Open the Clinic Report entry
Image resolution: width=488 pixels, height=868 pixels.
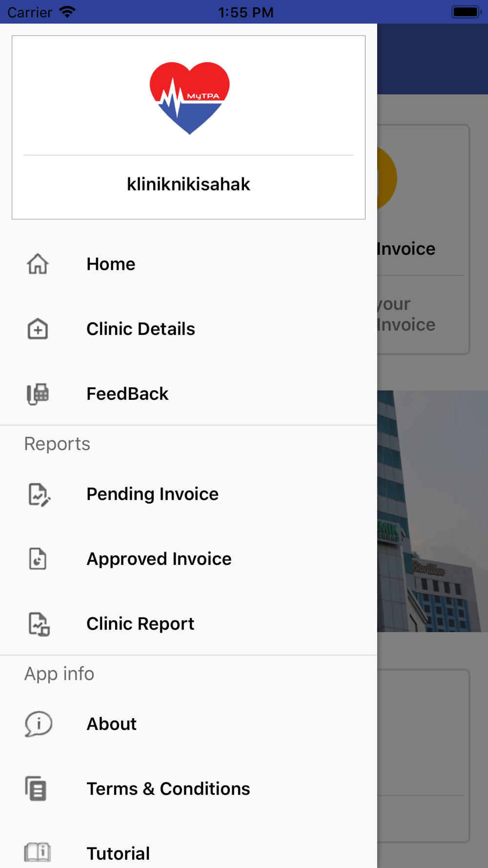(x=188, y=624)
